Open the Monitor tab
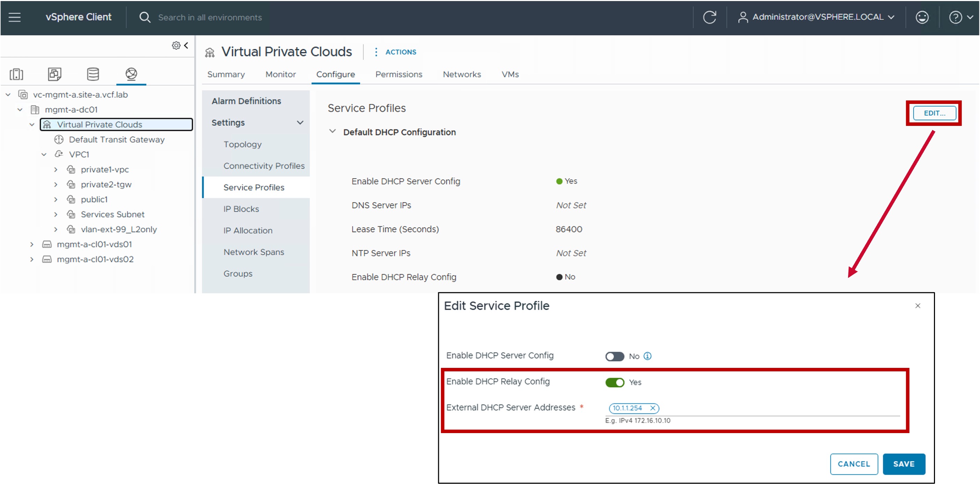The image size is (980, 484). [x=280, y=75]
